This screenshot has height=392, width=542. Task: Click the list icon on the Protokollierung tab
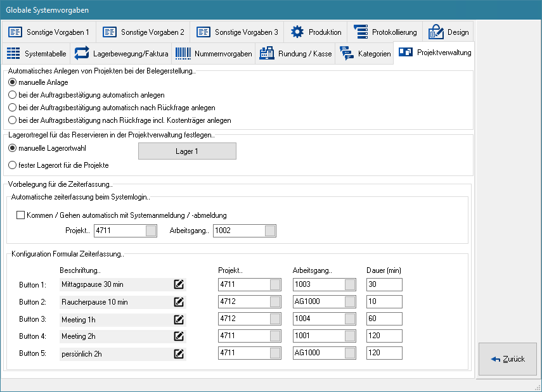[x=361, y=32]
